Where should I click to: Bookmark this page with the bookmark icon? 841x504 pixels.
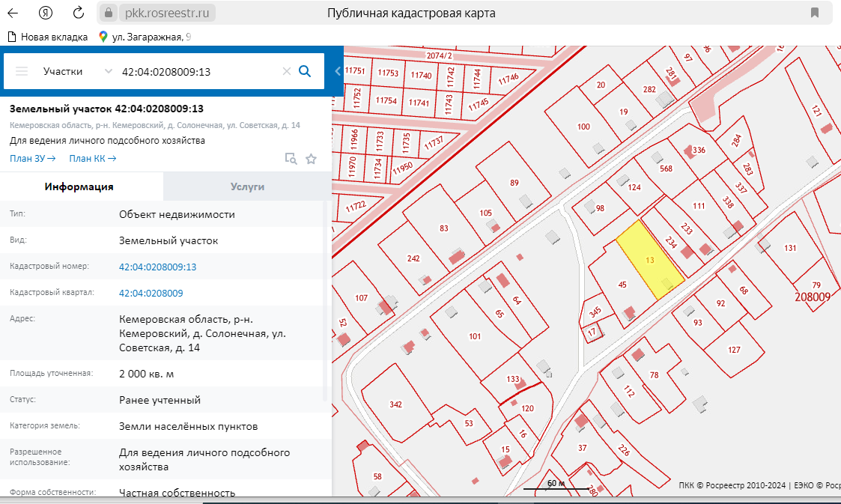[x=815, y=13]
